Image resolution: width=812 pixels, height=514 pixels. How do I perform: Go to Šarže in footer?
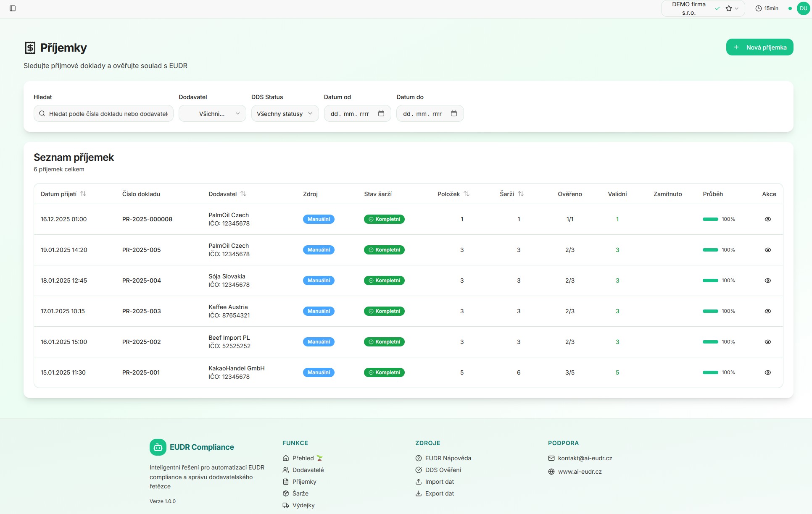[300, 493]
